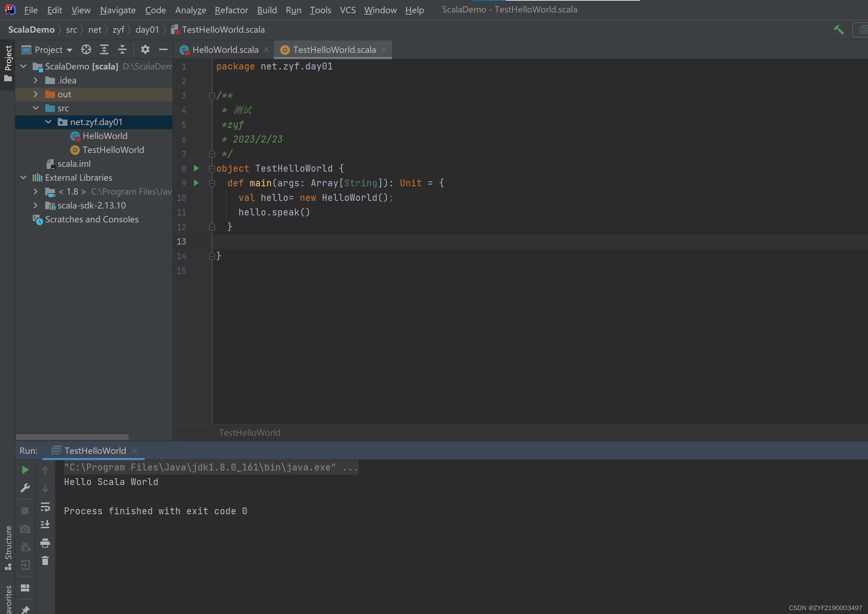868x614 pixels.
Task: Click the print icon in Run panel
Action: pos(45,543)
